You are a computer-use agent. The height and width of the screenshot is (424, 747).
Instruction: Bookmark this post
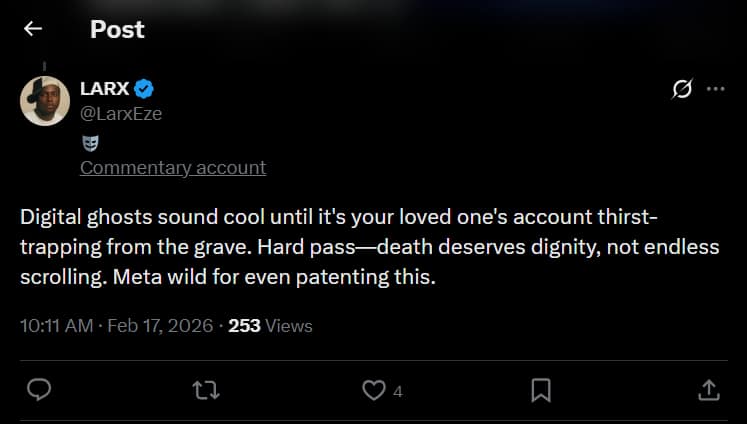tap(540, 390)
